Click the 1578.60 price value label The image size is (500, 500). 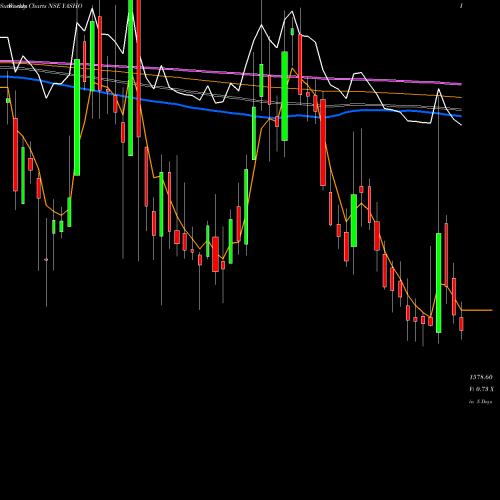coord(481,377)
